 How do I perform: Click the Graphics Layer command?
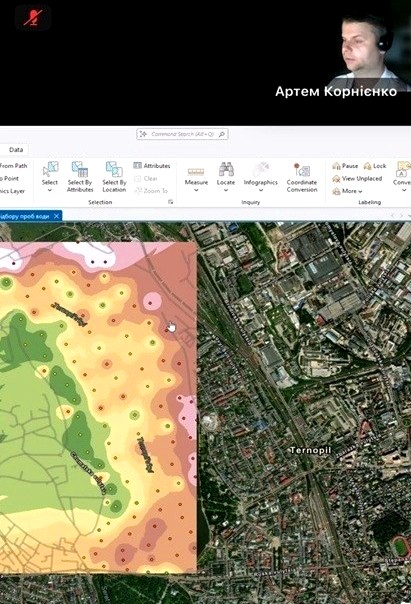(x=12, y=191)
